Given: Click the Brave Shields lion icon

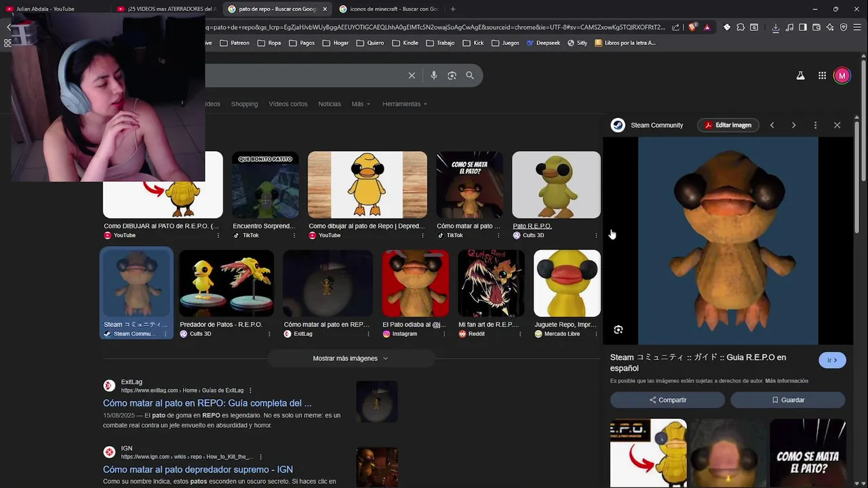Looking at the screenshot, I should pos(692,27).
